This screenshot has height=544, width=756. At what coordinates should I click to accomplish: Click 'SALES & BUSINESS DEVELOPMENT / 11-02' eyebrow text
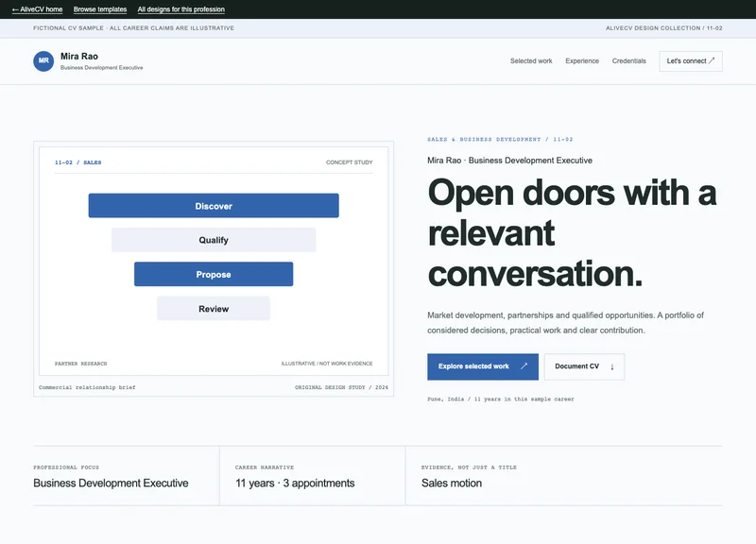tap(500, 139)
